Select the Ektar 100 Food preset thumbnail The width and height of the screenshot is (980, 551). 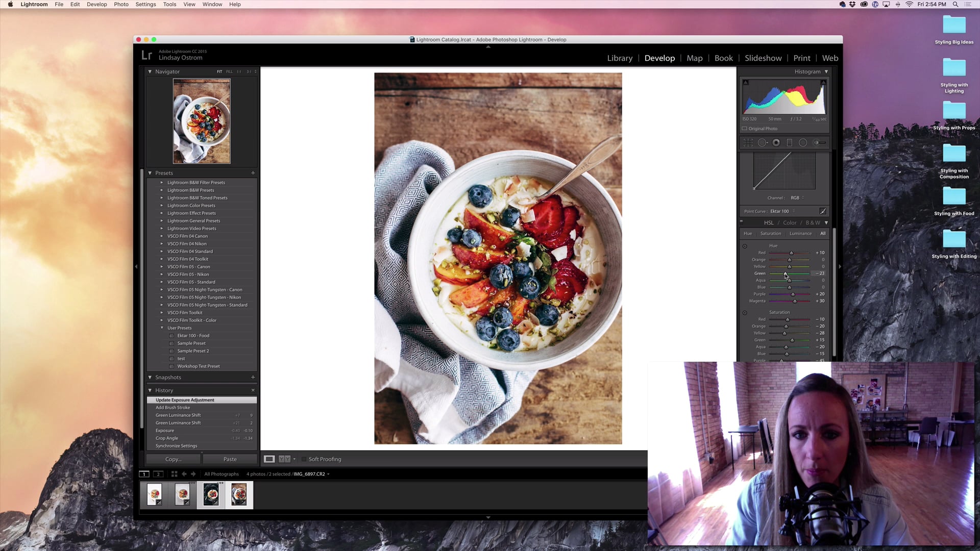[x=171, y=335]
